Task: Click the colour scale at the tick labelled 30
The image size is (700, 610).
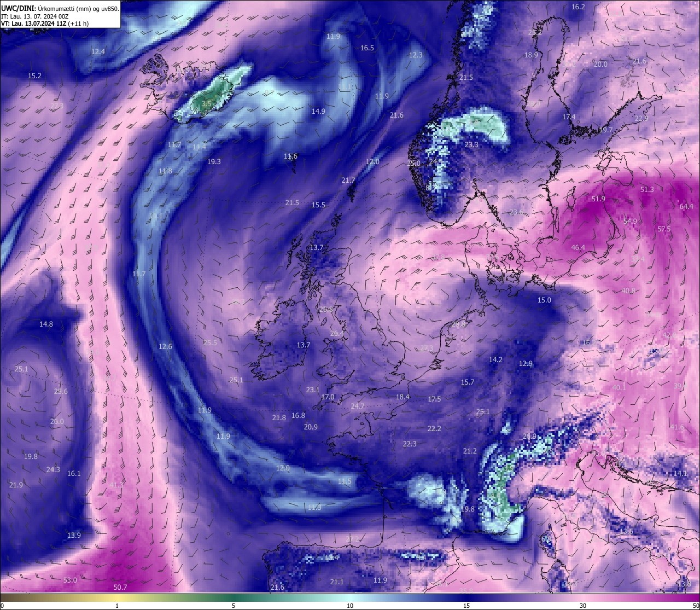Action: [583, 606]
